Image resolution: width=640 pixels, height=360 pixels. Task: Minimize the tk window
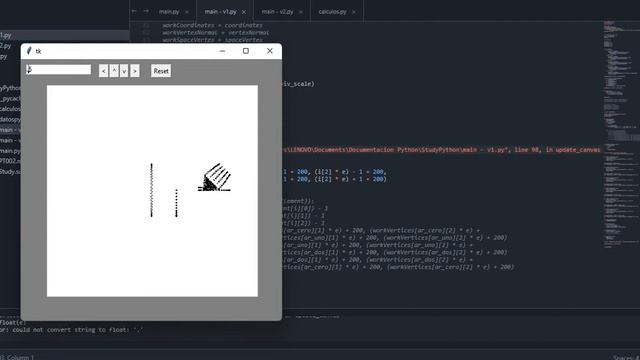tap(222, 51)
